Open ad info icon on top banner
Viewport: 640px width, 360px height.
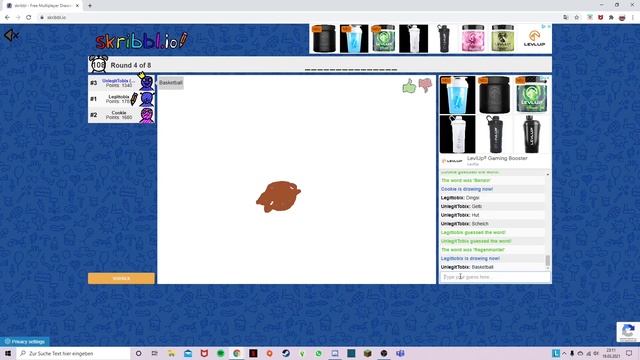544,27
